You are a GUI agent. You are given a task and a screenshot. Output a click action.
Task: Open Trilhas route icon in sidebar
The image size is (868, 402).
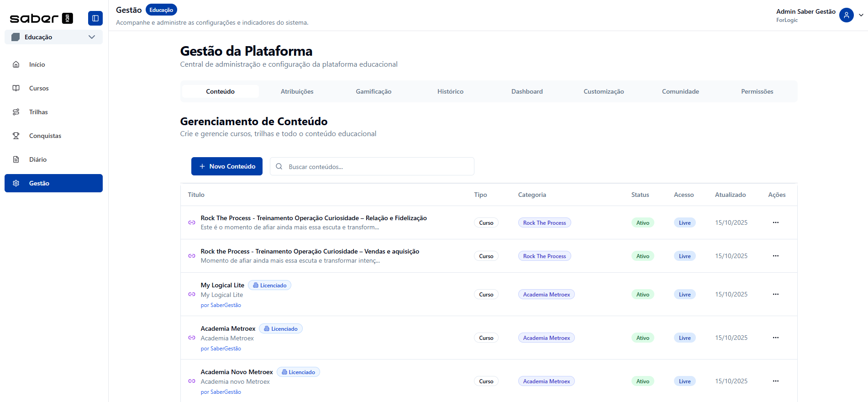(16, 112)
